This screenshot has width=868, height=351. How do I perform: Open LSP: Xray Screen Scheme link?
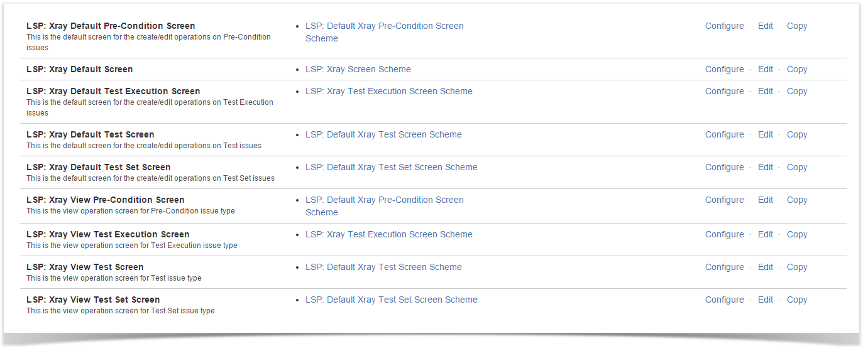[358, 69]
